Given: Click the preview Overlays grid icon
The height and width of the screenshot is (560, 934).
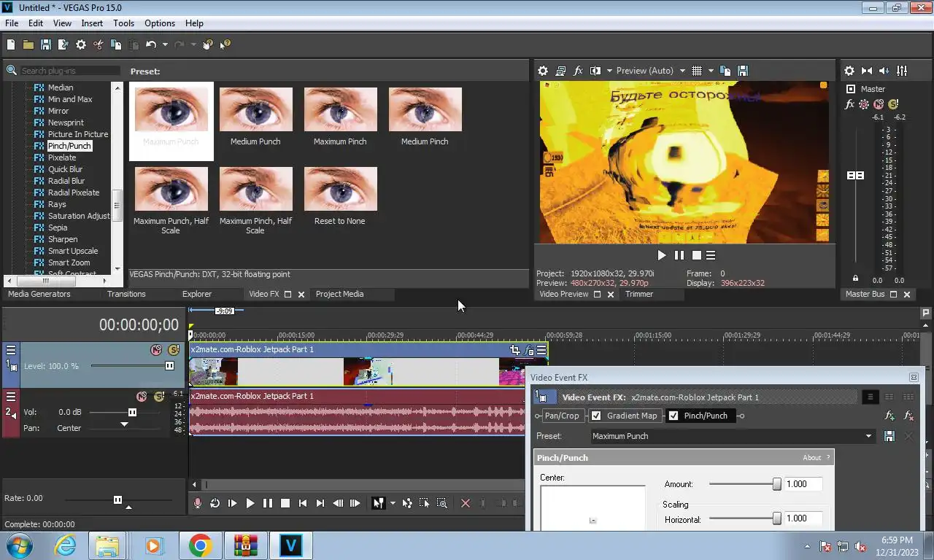Looking at the screenshot, I should 697,71.
